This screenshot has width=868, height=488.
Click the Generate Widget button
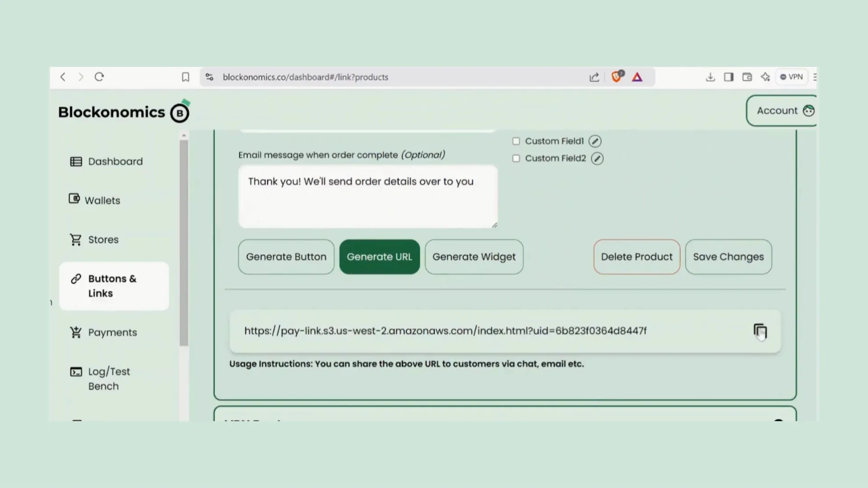[x=474, y=256]
